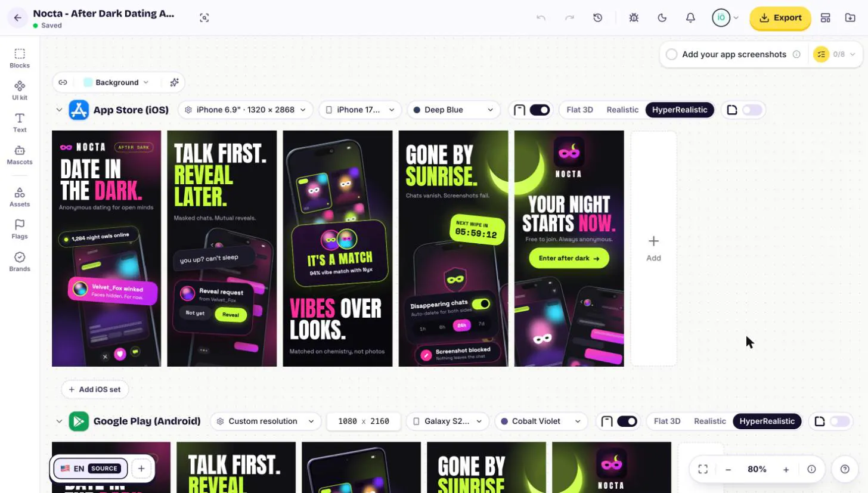Click the Export button
This screenshot has height=493, width=868.
point(780,18)
